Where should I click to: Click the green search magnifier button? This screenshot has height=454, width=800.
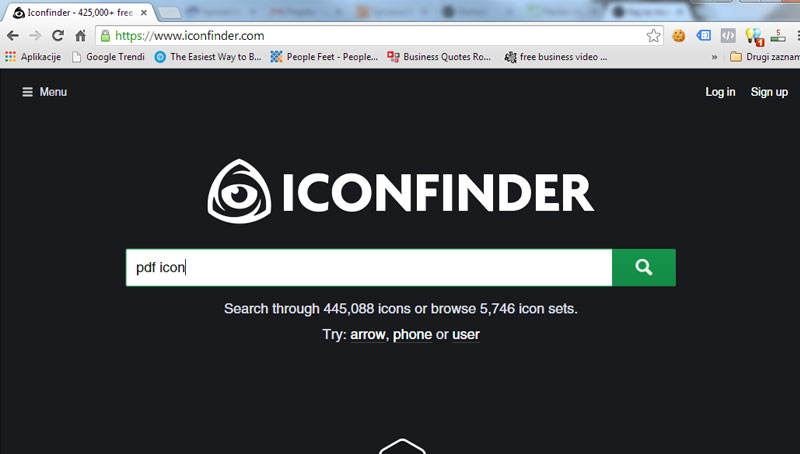coord(644,267)
